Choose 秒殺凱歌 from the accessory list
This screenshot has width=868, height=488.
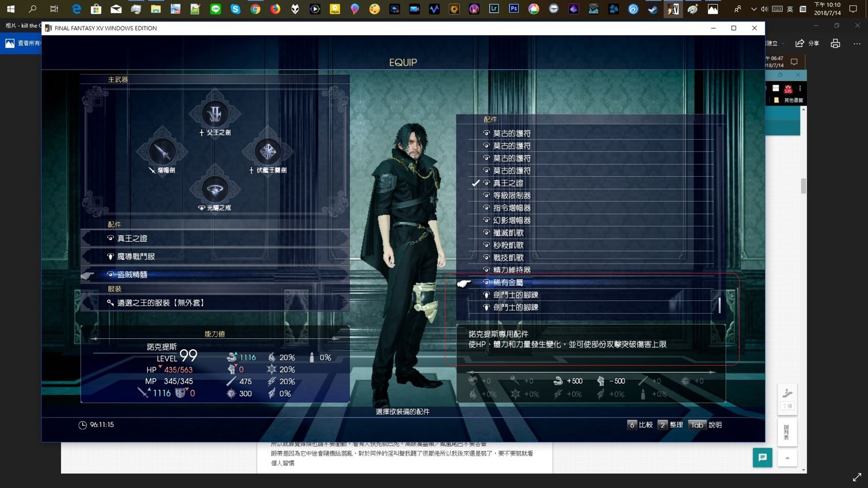click(x=592, y=245)
